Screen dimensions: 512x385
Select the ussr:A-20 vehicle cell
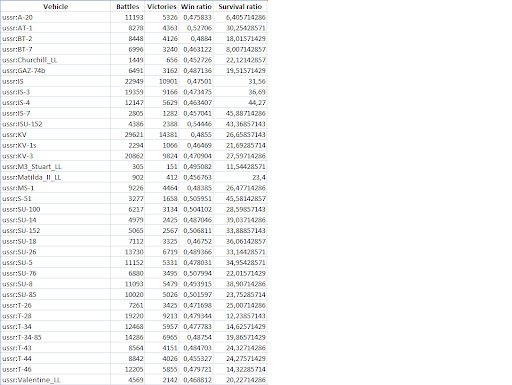(55, 17)
